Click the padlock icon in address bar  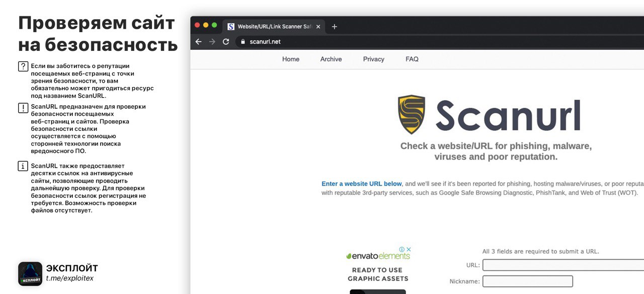(x=243, y=42)
